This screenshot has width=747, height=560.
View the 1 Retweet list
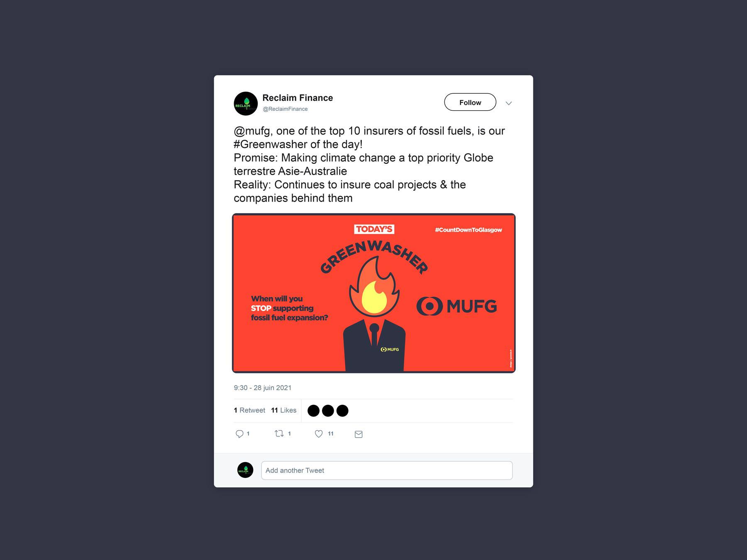coord(249,410)
